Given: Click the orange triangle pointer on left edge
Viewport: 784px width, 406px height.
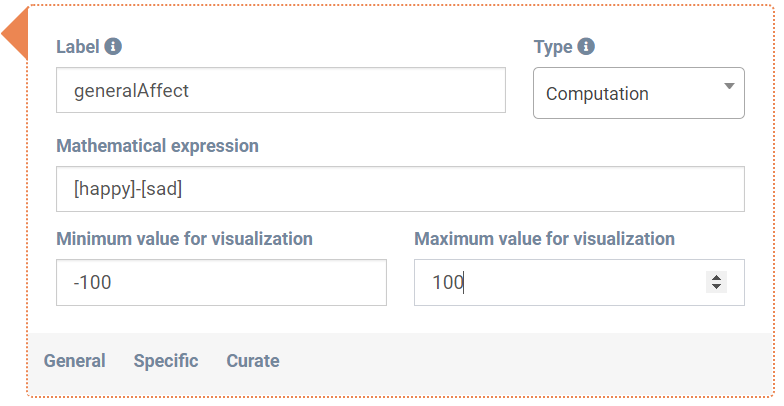Looking at the screenshot, I should 15,36.
